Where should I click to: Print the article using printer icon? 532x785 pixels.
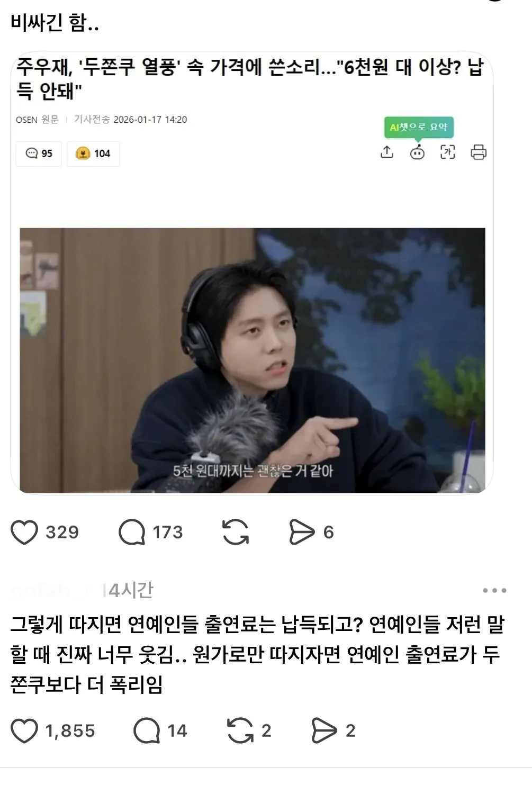(479, 152)
